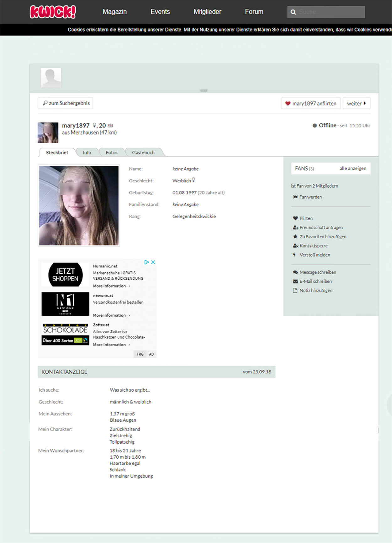Image resolution: width=392 pixels, height=543 pixels.
Task: Click the AdChoices triangle icon
Action: (146, 262)
